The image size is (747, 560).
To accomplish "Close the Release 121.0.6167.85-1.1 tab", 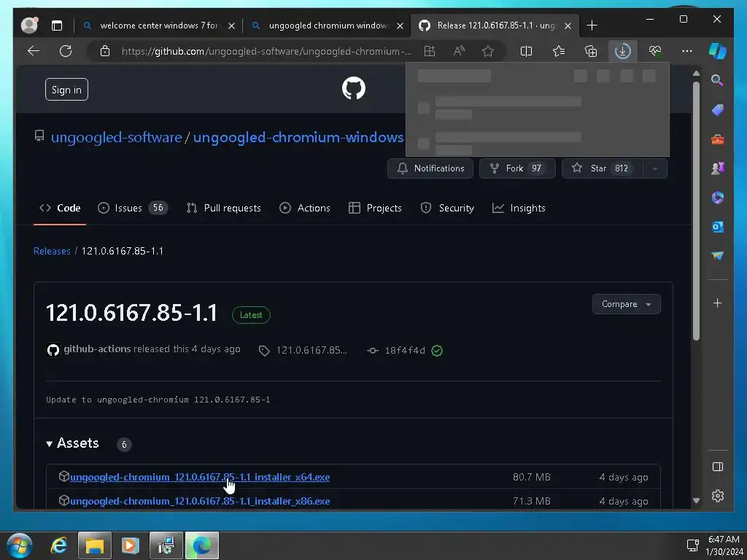I will coord(568,26).
